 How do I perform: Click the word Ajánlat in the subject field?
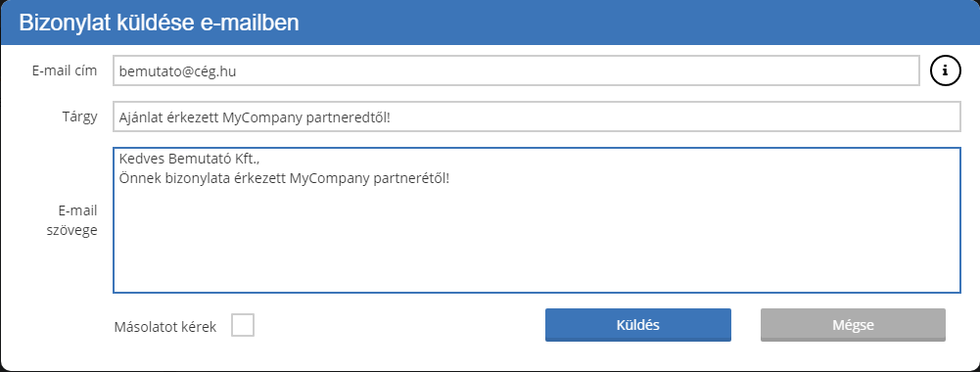point(138,116)
